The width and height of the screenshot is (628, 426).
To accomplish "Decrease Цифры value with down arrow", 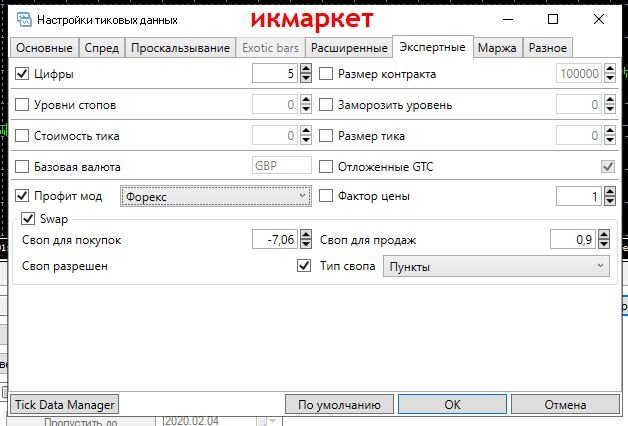I will coord(306,78).
